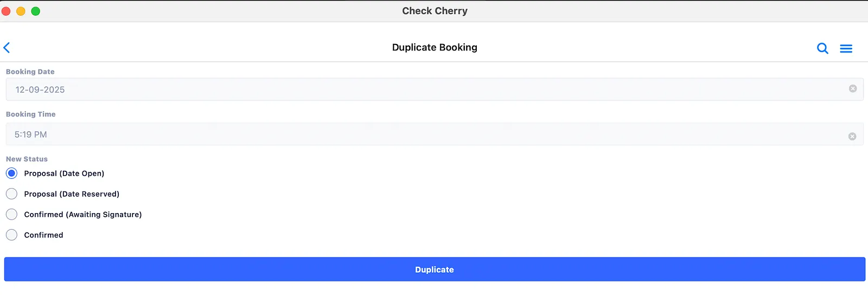The height and width of the screenshot is (296, 868).
Task: Click the Proposal (Date Reserved) label text
Action: (72, 194)
